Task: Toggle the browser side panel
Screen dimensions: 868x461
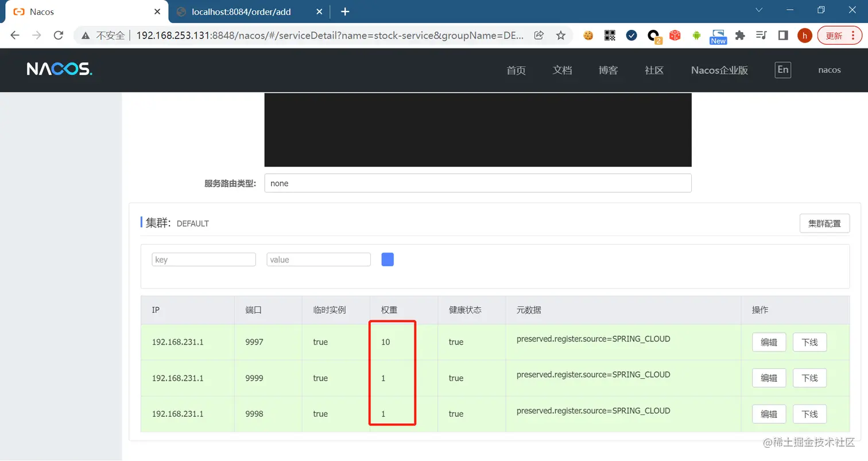Action: click(783, 36)
